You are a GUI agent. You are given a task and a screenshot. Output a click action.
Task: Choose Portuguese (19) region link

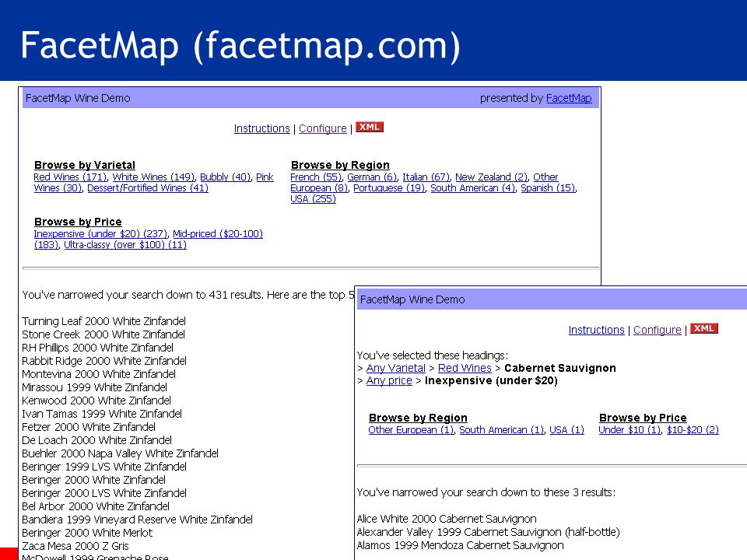pos(389,187)
